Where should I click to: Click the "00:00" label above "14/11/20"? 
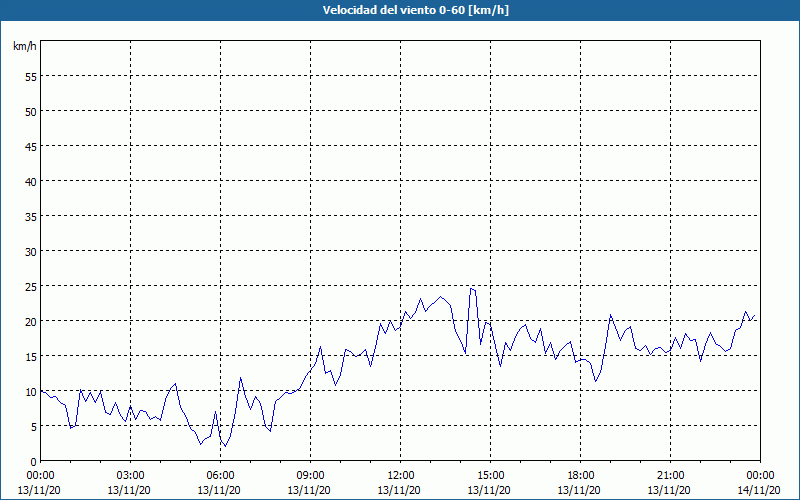tap(760, 476)
